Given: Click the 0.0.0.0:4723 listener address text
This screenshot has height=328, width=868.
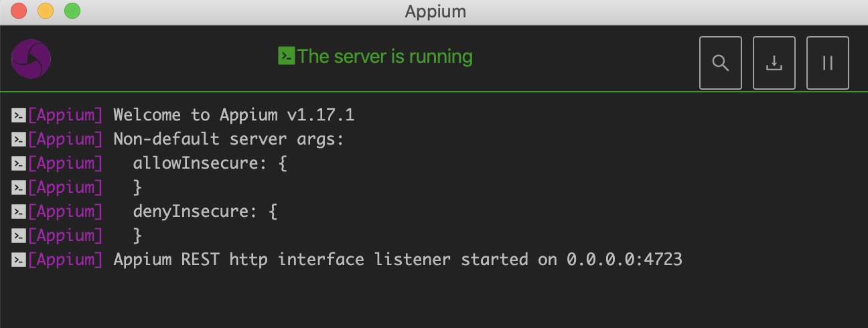Looking at the screenshot, I should click(x=624, y=260).
